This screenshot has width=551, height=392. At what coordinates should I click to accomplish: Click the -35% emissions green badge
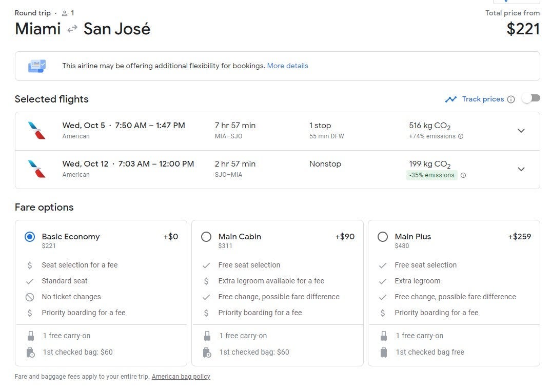click(x=431, y=175)
